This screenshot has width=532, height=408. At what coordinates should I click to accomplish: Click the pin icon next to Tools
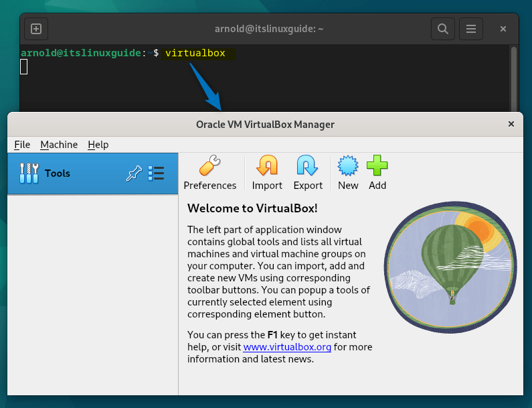[x=134, y=174]
